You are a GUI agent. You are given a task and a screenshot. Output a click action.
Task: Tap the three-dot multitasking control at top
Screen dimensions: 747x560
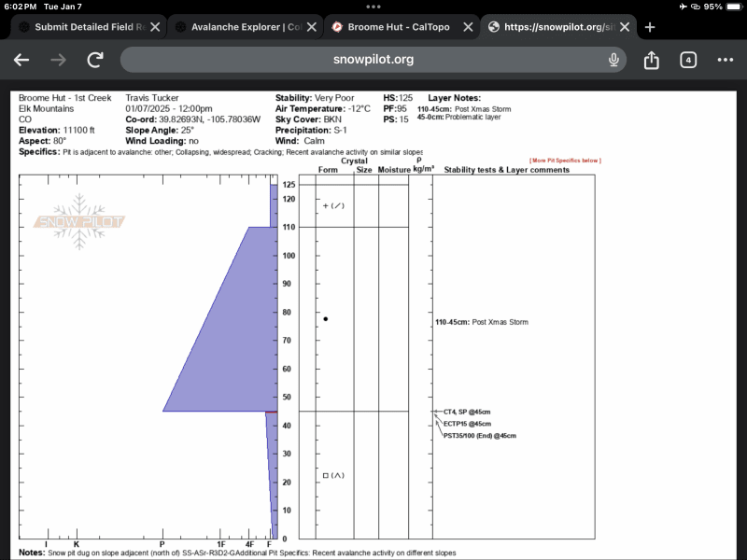click(373, 7)
